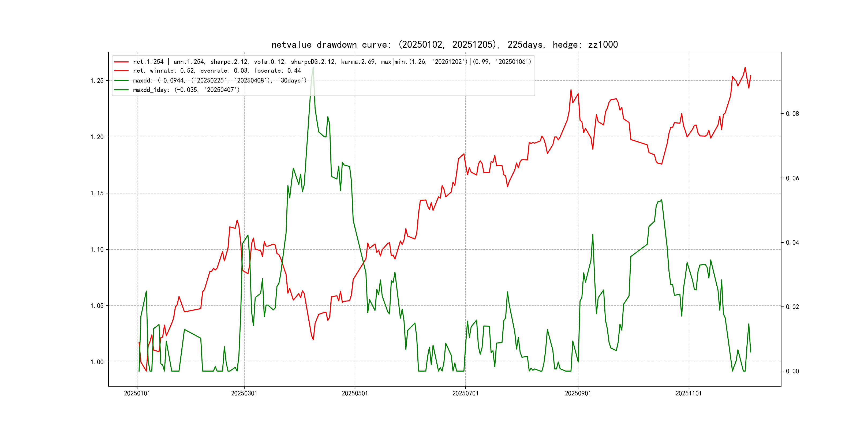
Task: Click the maxdd_1day legend text
Action: click(x=186, y=90)
